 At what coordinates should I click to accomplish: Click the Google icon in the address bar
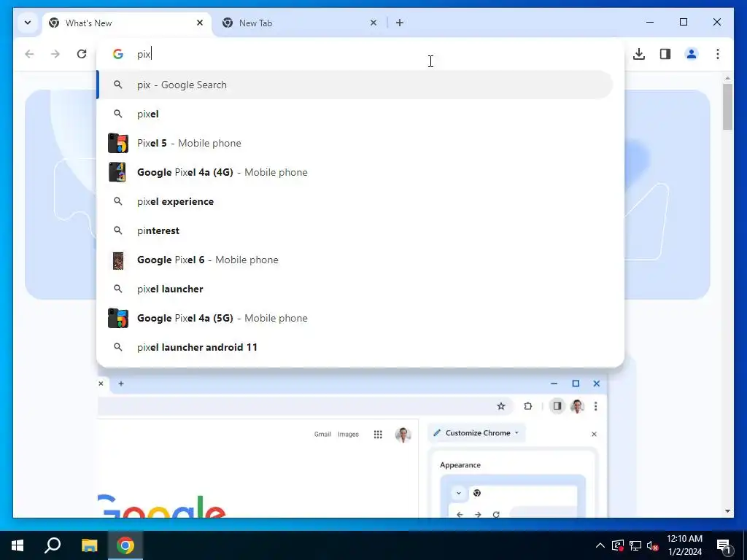[x=117, y=54]
